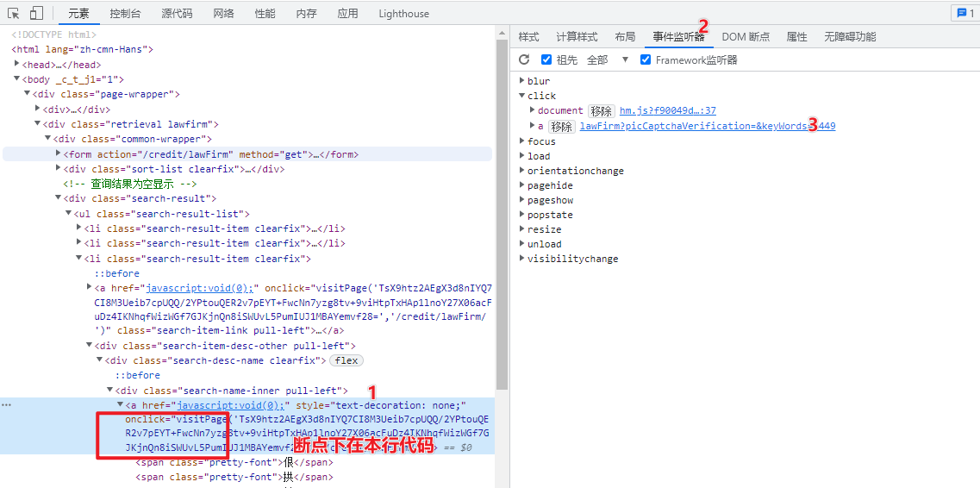Expand the pageshow event listener
The height and width of the screenshot is (488, 980).
point(521,200)
